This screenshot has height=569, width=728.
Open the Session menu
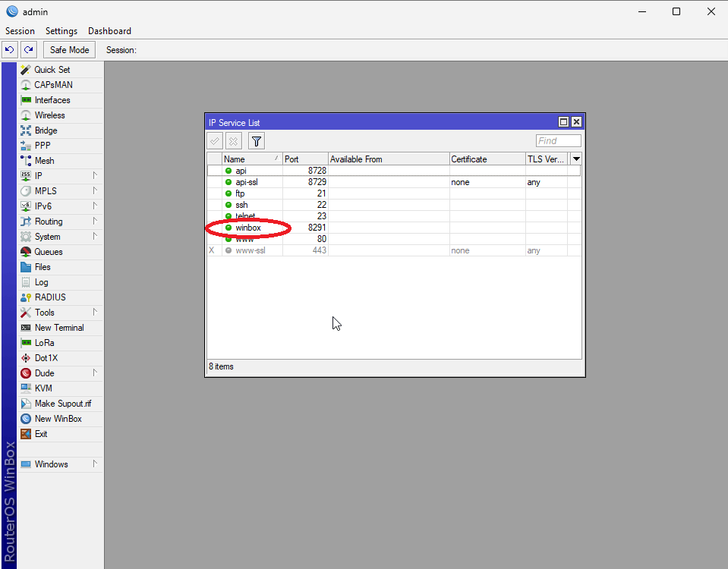(20, 31)
